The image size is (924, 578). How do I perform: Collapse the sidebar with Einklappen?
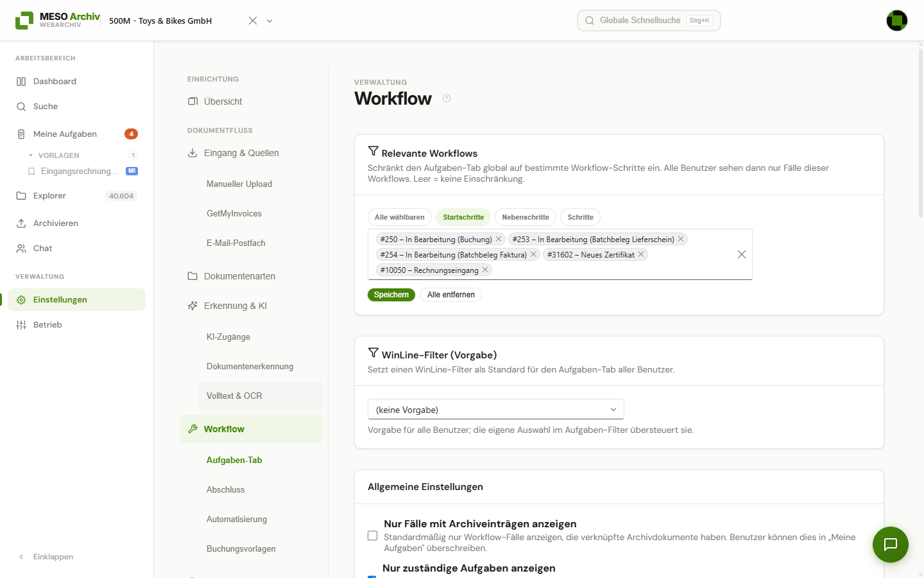click(46, 557)
